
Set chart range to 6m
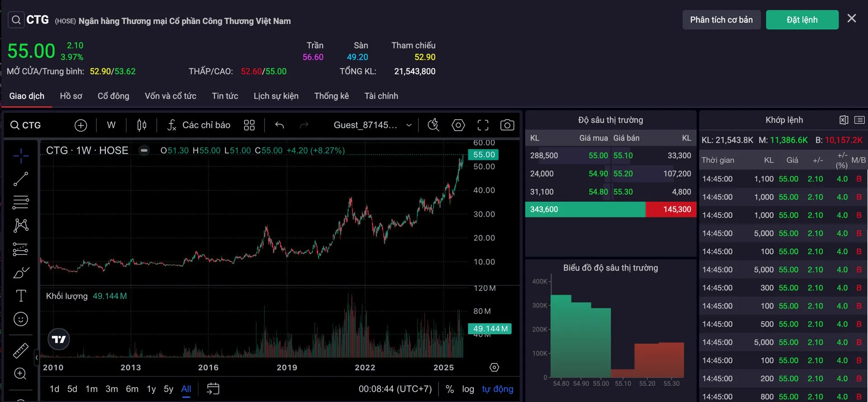tap(132, 389)
